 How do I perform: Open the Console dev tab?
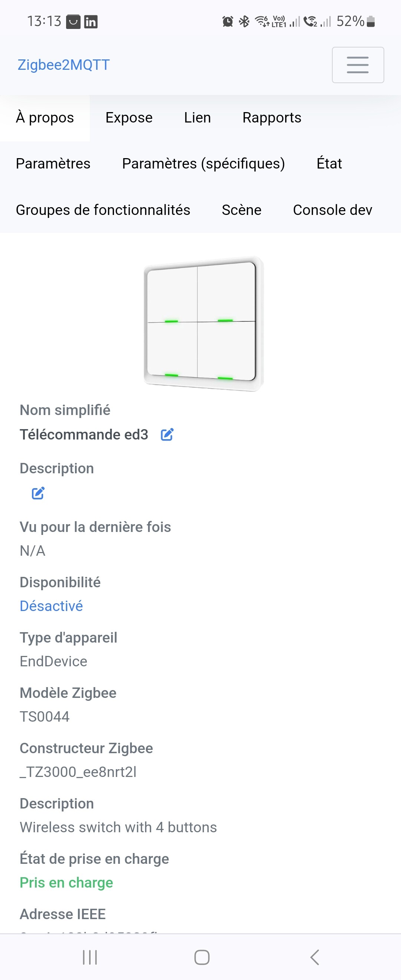click(333, 210)
